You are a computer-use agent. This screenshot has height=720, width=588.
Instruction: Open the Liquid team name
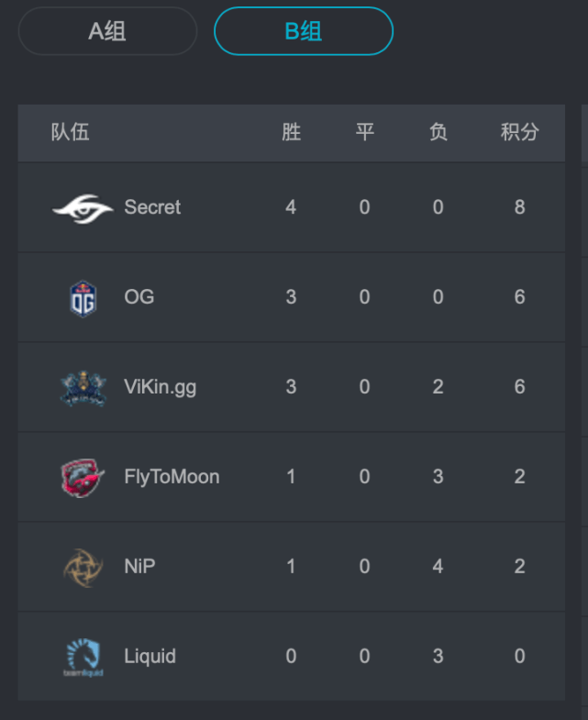[x=150, y=656]
